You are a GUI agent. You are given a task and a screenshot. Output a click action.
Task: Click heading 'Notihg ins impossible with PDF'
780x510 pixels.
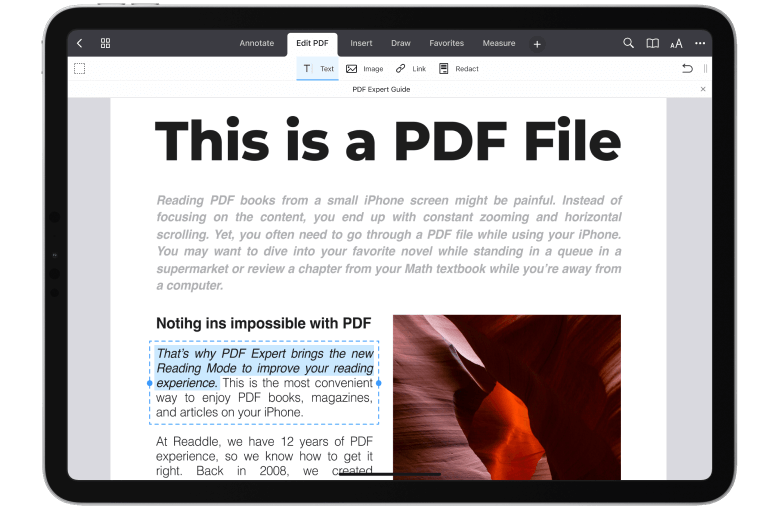[x=264, y=323]
